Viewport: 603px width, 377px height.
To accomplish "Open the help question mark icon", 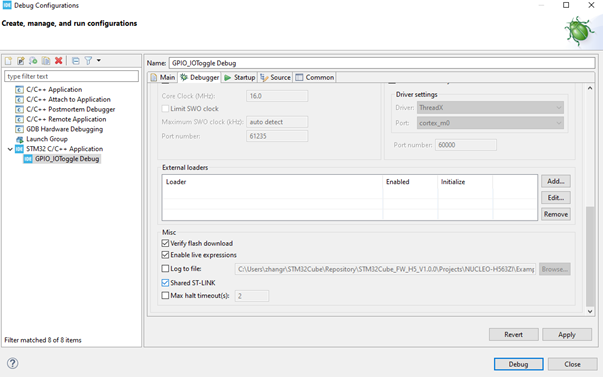I will point(12,363).
